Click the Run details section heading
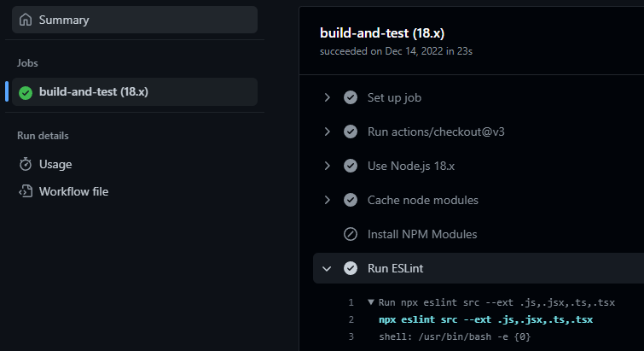644x351 pixels. [x=43, y=136]
